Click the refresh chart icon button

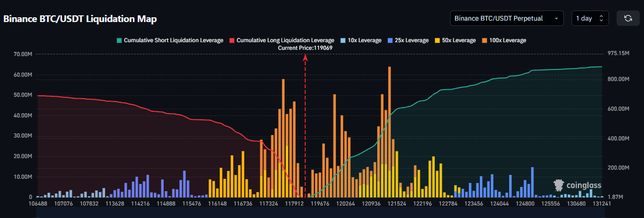click(628, 18)
